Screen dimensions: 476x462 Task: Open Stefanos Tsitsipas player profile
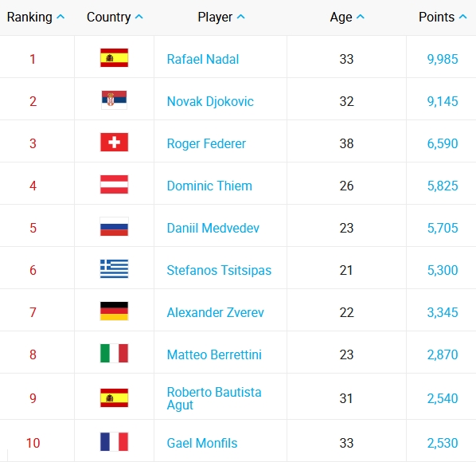tap(219, 270)
